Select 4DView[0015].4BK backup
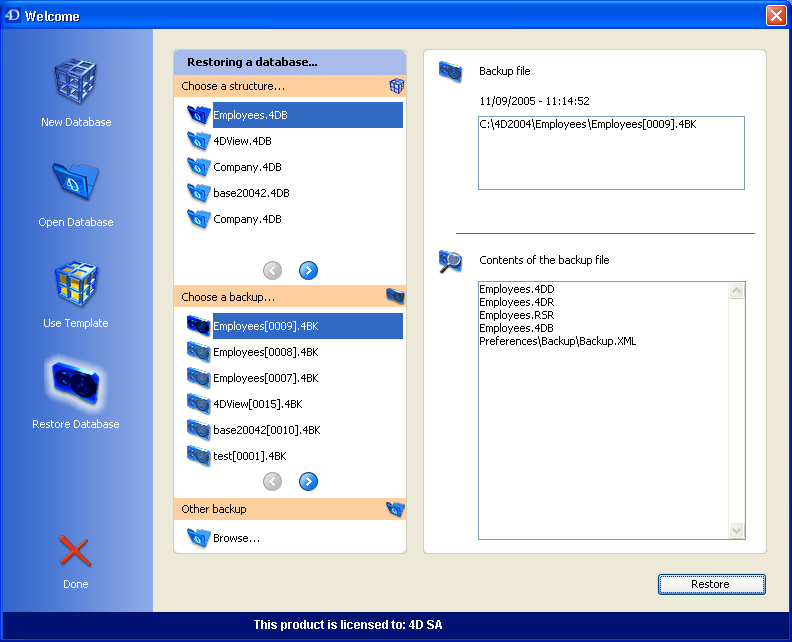Screen dimensions: 792x642 point(257,404)
